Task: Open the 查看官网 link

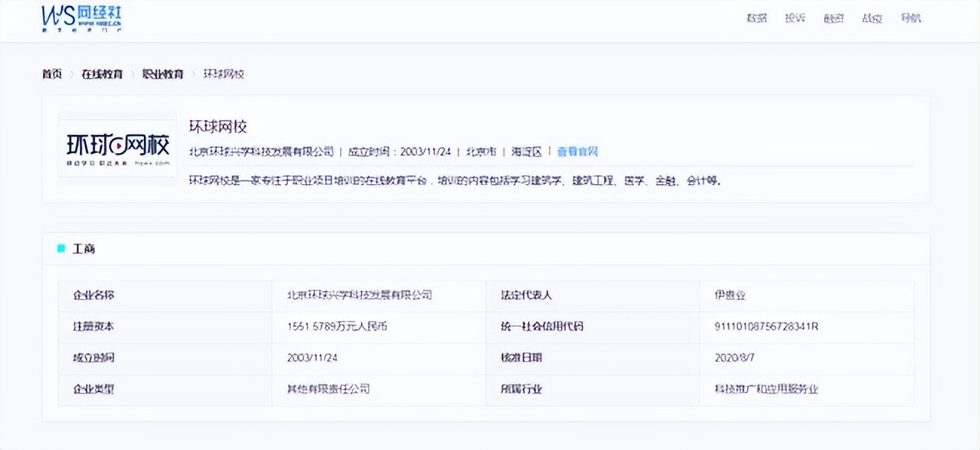Action: click(578, 151)
